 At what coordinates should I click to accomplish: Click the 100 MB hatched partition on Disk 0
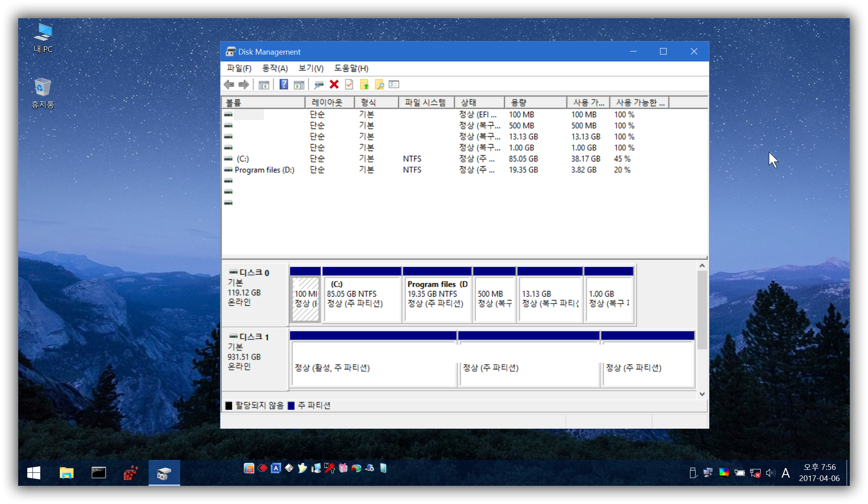[305, 299]
